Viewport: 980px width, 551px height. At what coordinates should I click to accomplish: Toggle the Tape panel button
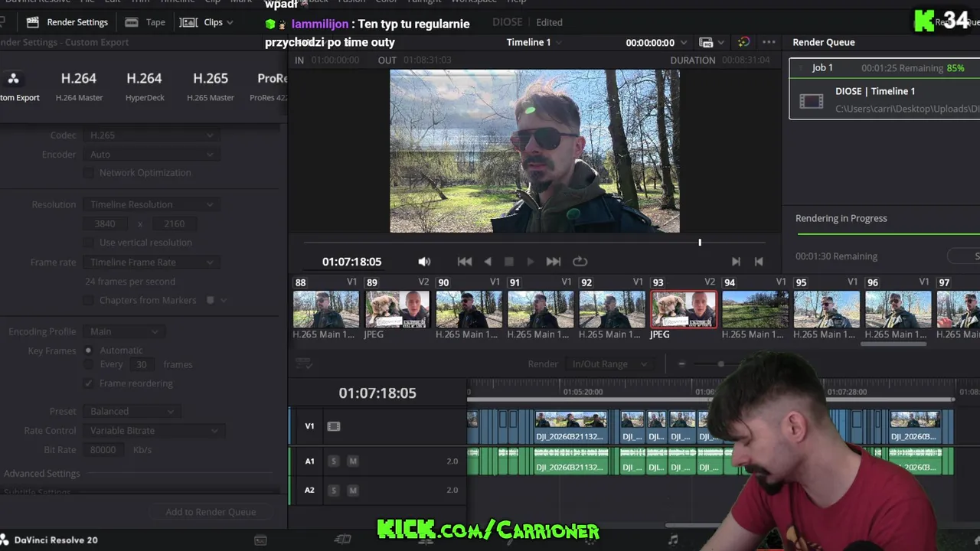tap(145, 22)
